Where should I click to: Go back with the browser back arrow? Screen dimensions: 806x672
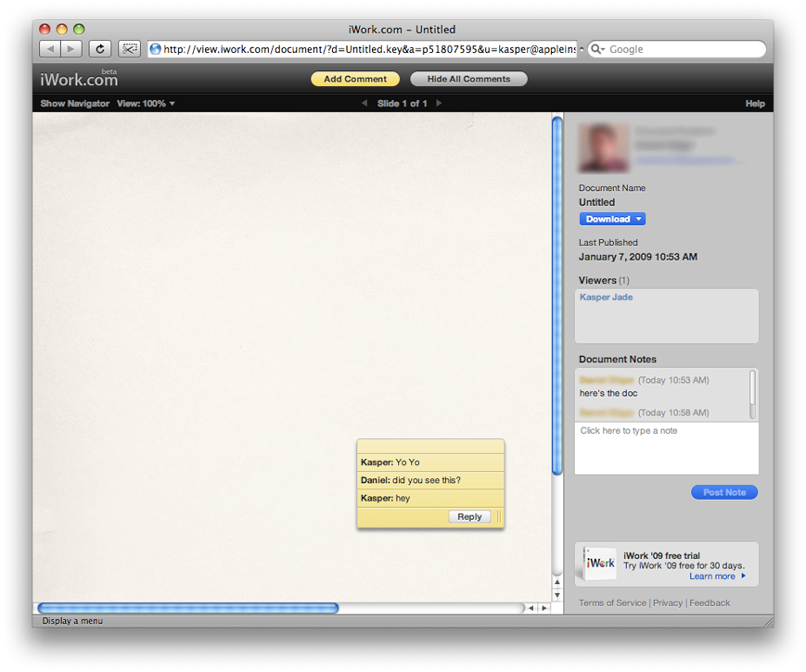pyautogui.click(x=50, y=49)
